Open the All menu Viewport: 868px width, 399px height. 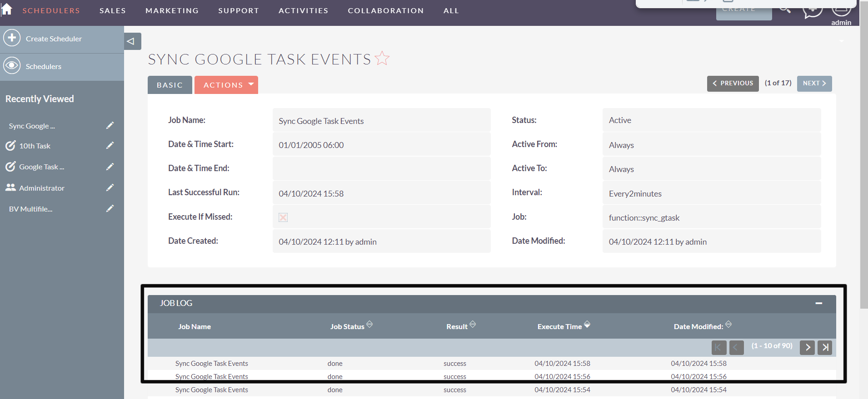click(451, 10)
